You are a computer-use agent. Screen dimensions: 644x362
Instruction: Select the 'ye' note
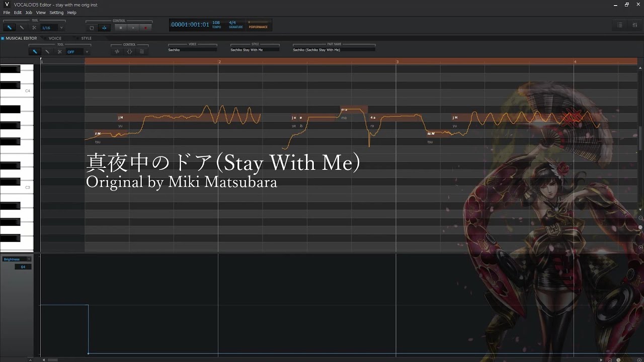tap(294, 118)
